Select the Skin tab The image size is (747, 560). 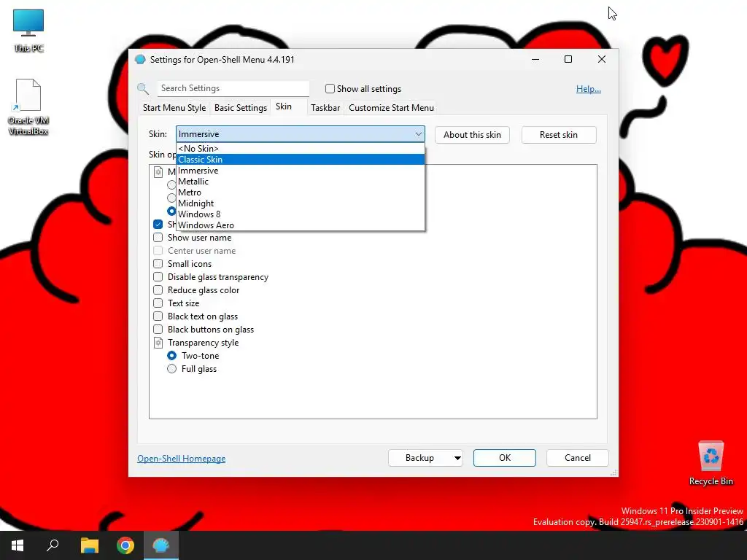284,106
